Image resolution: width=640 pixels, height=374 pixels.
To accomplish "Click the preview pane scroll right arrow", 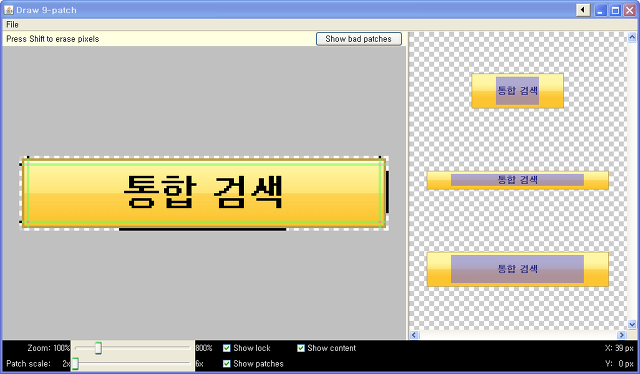I will pyautogui.click(x=621, y=335).
